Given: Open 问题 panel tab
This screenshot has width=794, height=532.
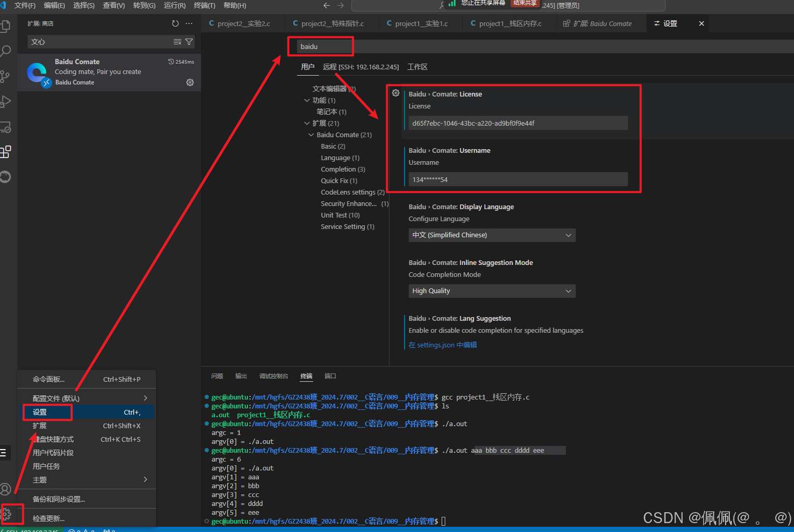Looking at the screenshot, I should point(217,376).
